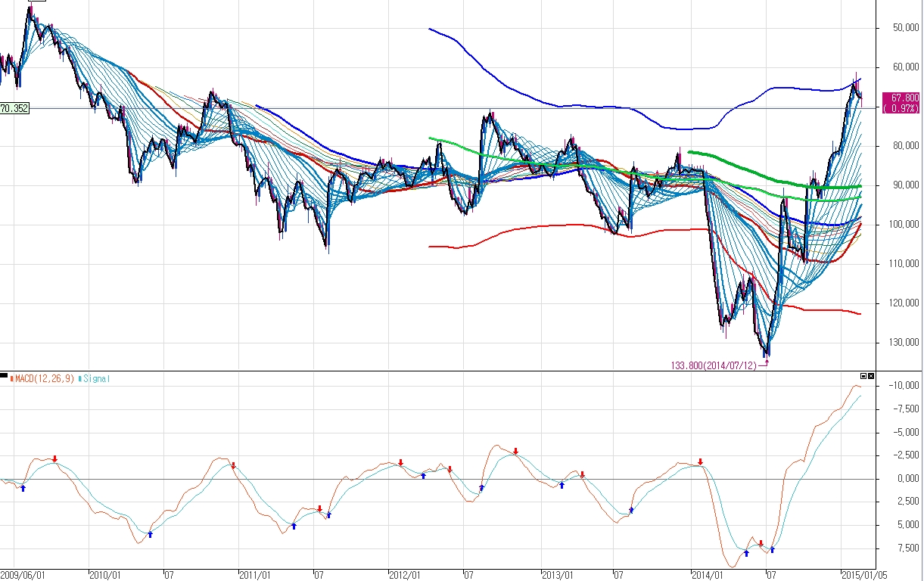Click the 130,000 price axis label

point(898,342)
